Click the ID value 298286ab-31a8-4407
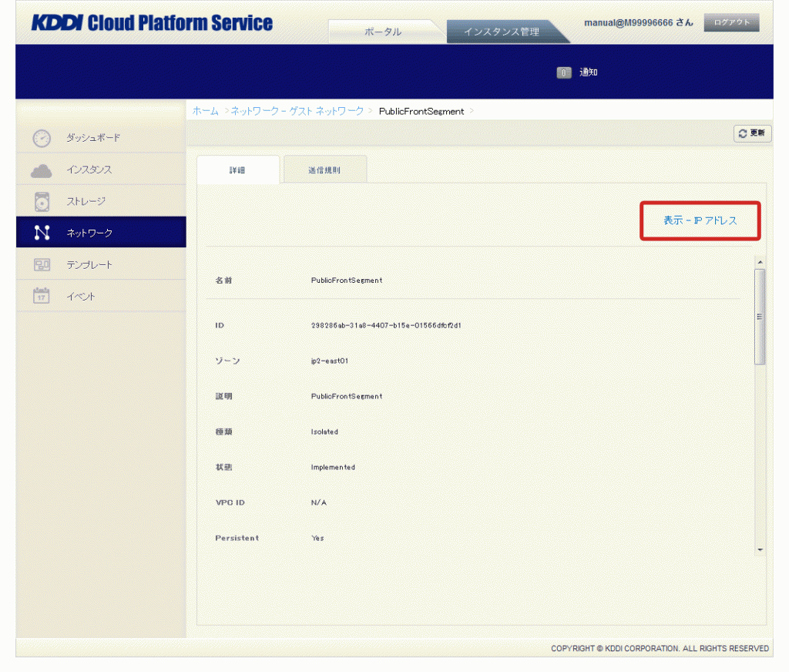This screenshot has width=789, height=672. coord(386,326)
